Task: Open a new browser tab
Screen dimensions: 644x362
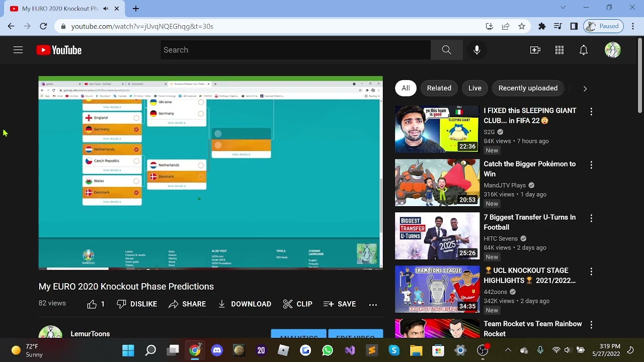Action: (x=136, y=9)
